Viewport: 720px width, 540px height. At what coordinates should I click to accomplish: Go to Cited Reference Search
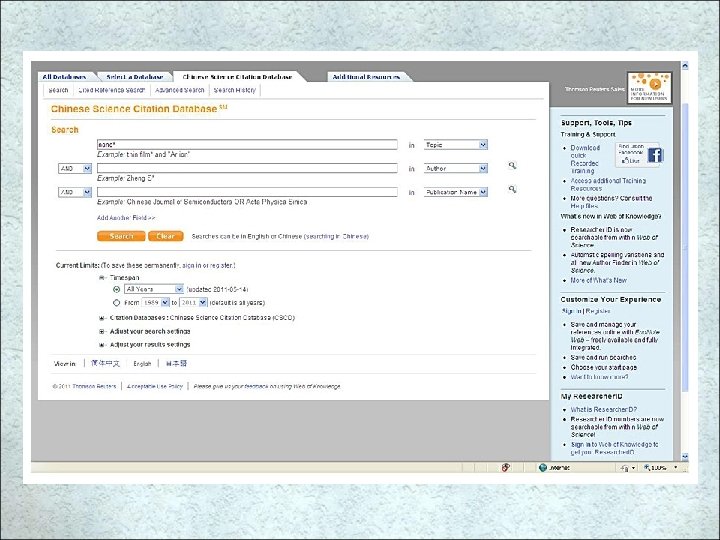pos(112,90)
